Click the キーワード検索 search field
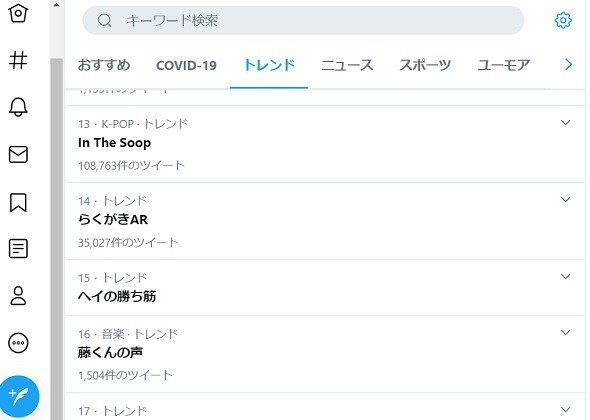Screen dimensions: 590x420 click(303, 20)
